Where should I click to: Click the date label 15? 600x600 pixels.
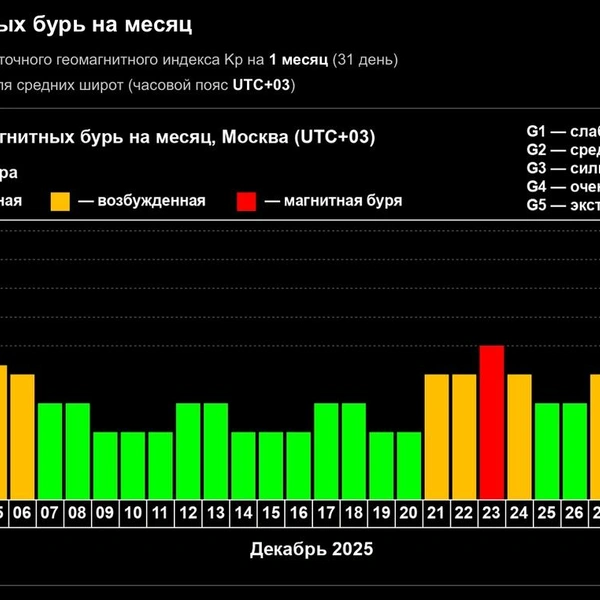coord(271,513)
